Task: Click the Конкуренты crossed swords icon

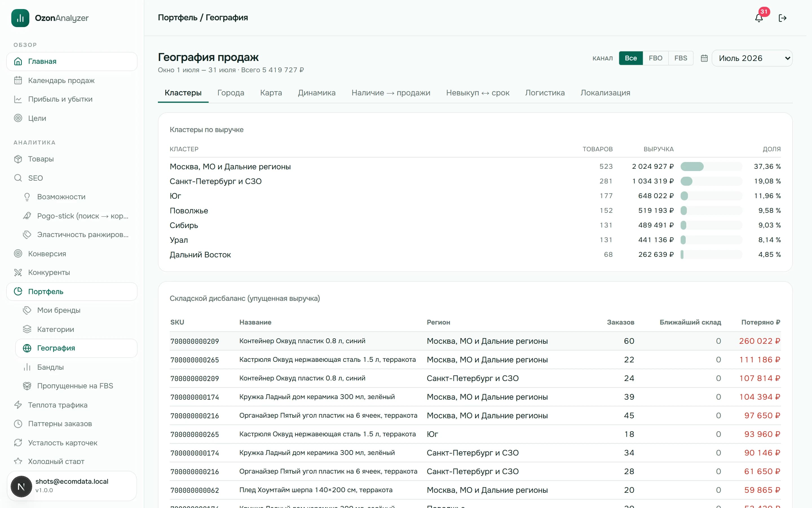Action: tap(18, 272)
